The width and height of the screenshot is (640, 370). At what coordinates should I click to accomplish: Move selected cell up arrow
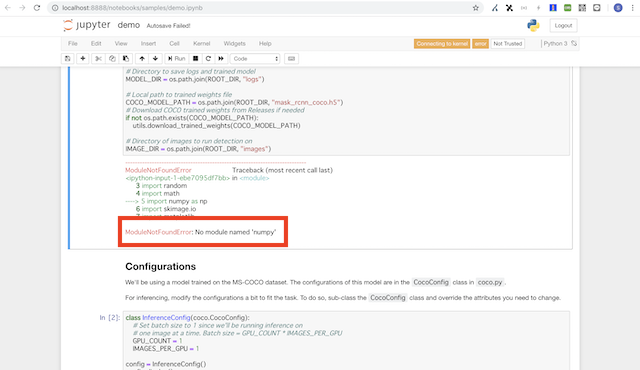coord(142,59)
